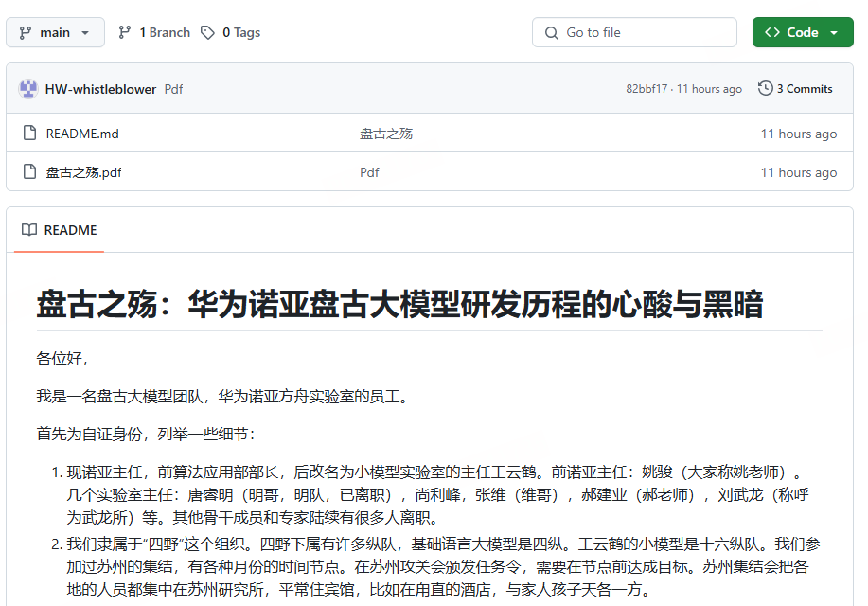Viewport: 868px width, 606px height.
Task: Click list item 2 starting 我们隶属于
Action: coord(443,566)
